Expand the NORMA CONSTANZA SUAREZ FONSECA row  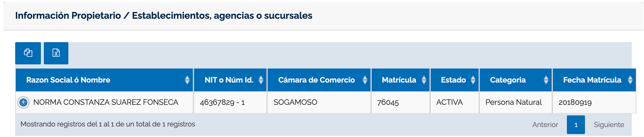pos(23,103)
